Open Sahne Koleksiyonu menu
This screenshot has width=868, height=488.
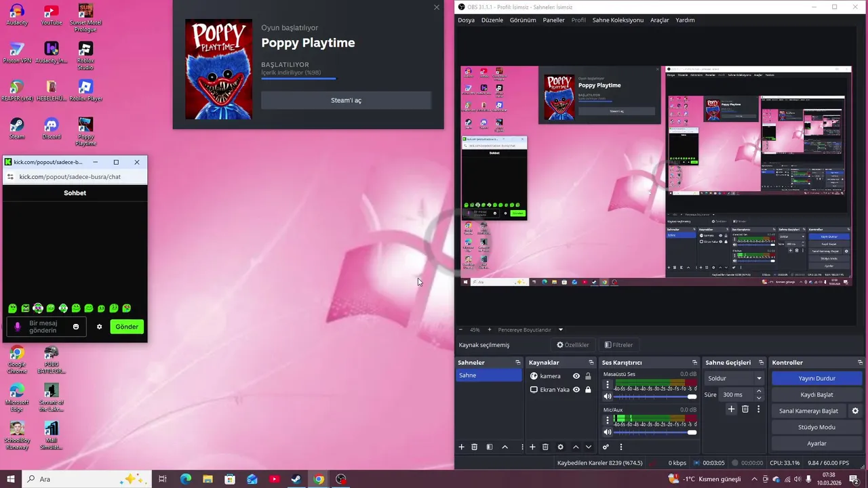(x=618, y=20)
